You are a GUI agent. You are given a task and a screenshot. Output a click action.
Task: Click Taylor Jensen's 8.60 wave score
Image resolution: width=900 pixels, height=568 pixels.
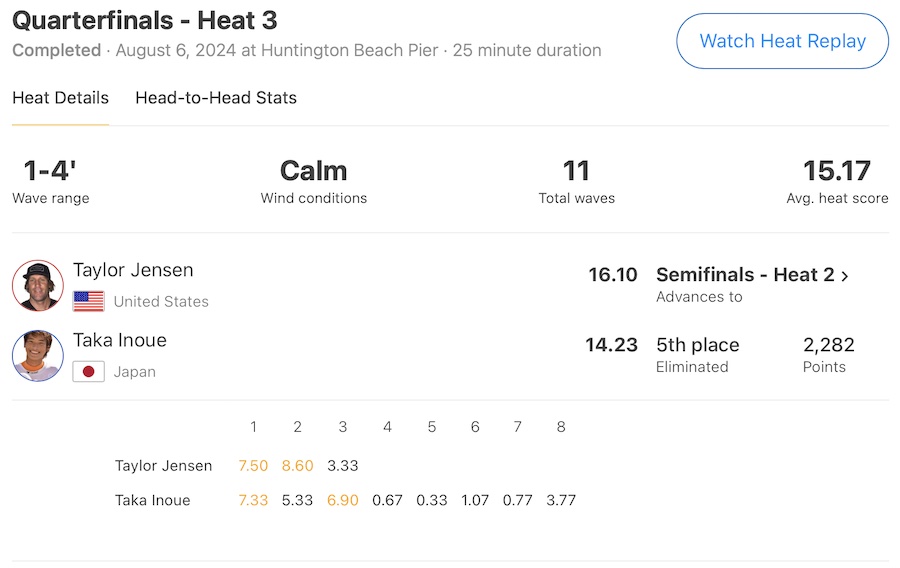[x=298, y=465]
